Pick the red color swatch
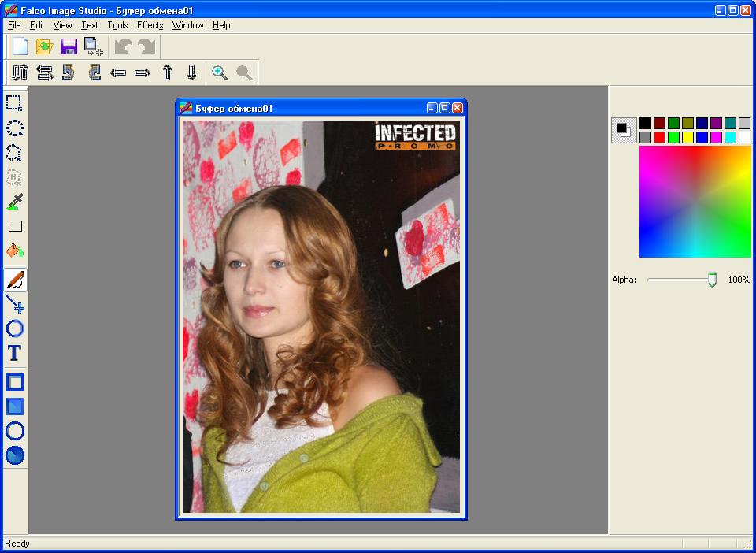Viewport: 756px width, 553px height. (659, 137)
